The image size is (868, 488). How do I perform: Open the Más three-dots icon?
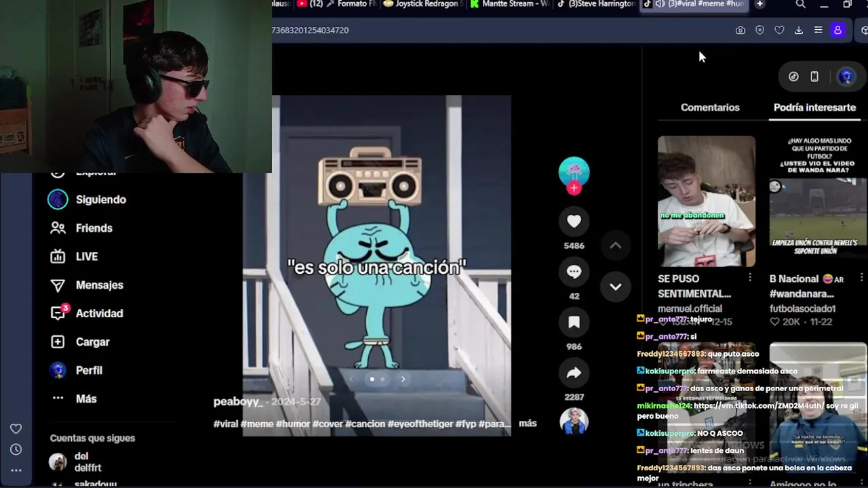tap(58, 399)
